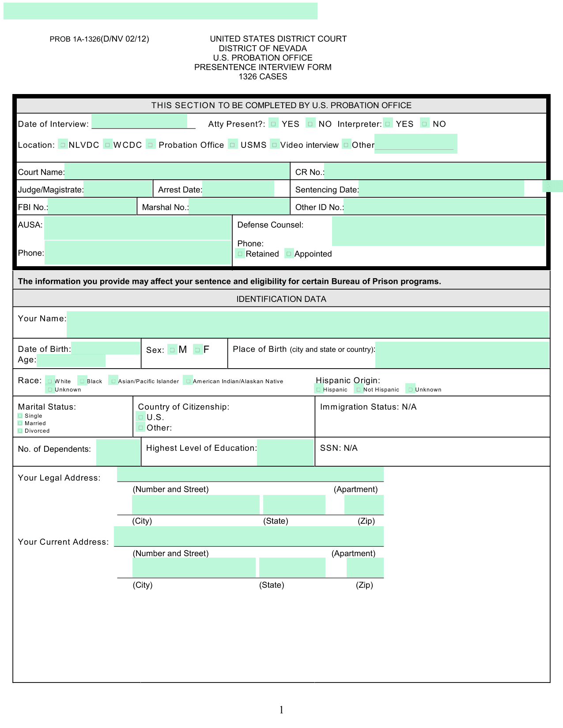Click the Place of Birth field
563x728 pixels.
[x=462, y=355]
